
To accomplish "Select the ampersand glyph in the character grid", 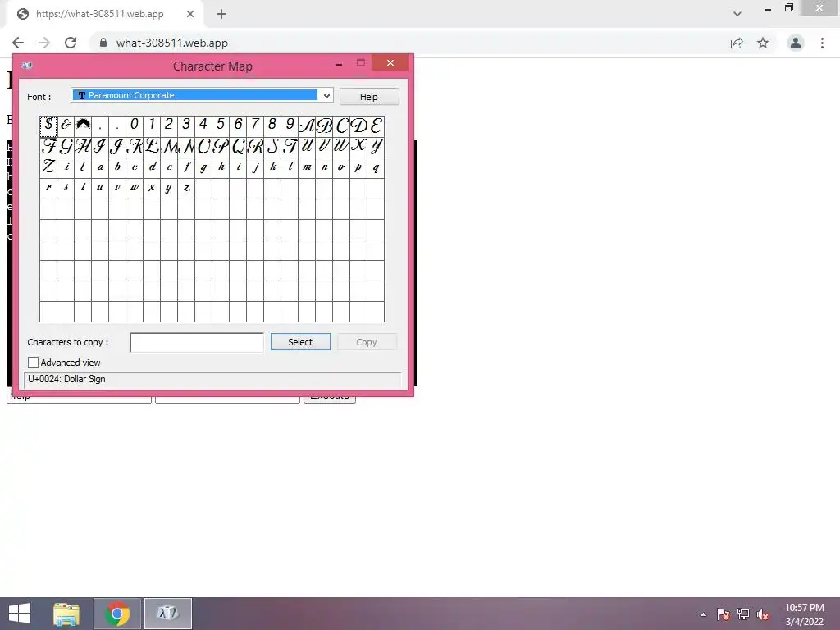I will pyautogui.click(x=66, y=126).
